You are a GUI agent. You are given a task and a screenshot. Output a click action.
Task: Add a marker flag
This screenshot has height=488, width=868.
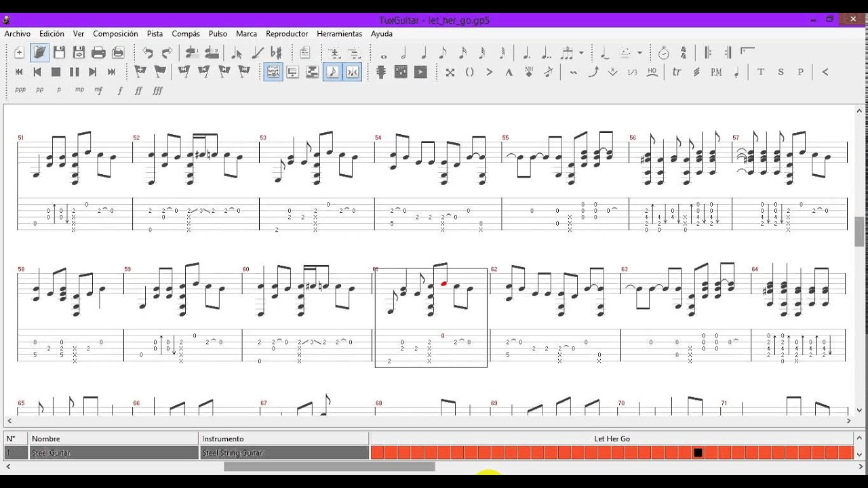140,72
